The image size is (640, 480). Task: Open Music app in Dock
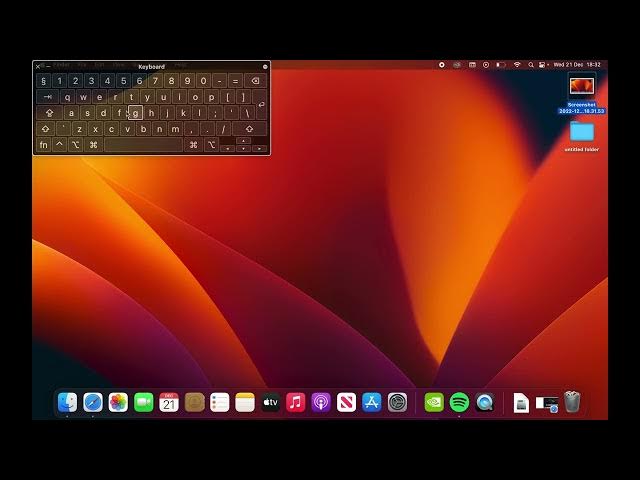coord(296,402)
